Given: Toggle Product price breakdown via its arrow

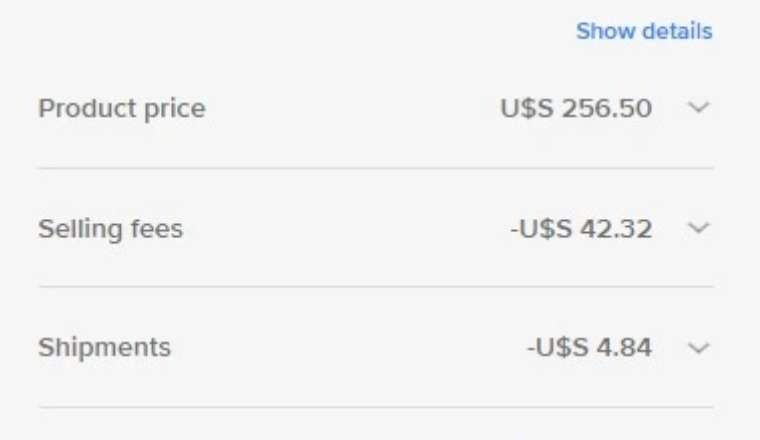Looking at the screenshot, I should click(x=698, y=107).
